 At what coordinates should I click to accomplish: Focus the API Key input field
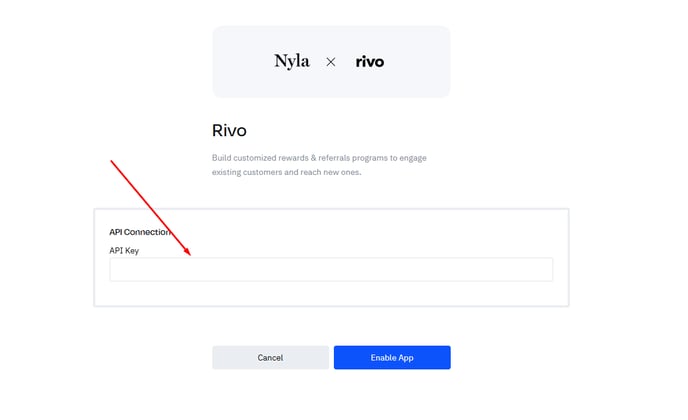point(331,269)
